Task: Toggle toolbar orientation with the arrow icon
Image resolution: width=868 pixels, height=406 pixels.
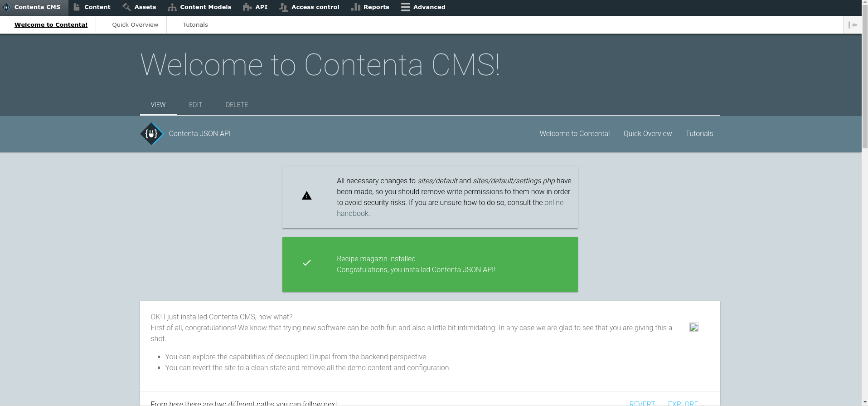Action: [x=853, y=25]
